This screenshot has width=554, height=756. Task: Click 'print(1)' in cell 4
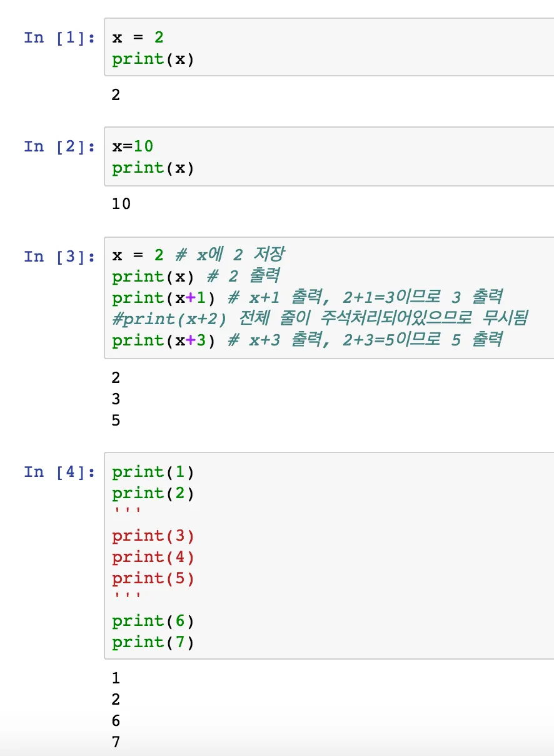(x=153, y=472)
